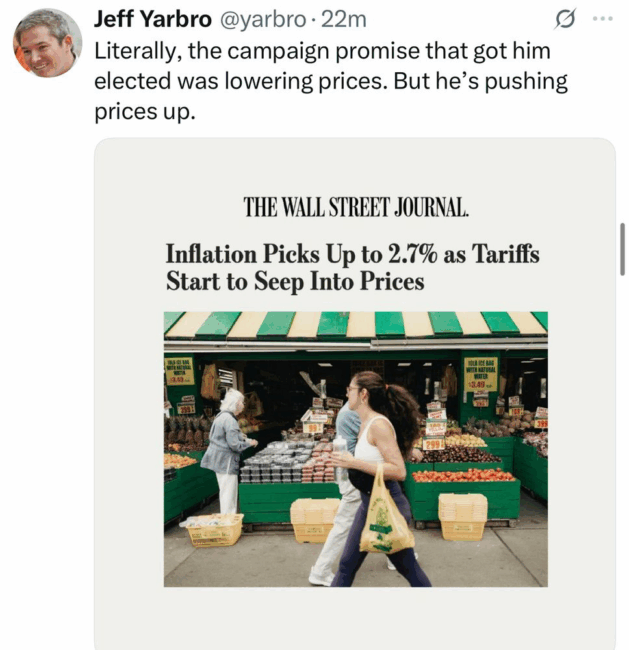This screenshot has height=650, width=629.
Task: Open Jeff Yarbro's profile avatar
Action: 47,43
